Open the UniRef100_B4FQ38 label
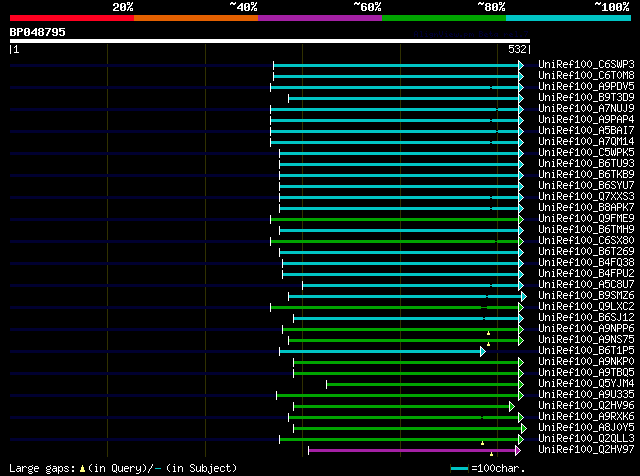 pos(586,263)
